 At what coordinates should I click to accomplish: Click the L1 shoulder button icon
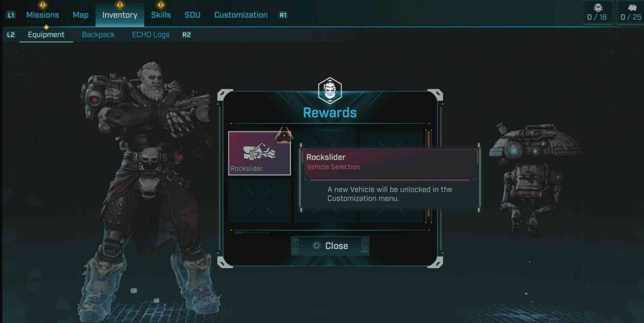point(11,15)
